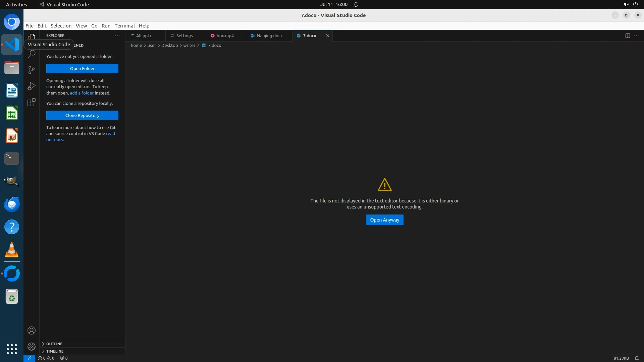Open the Source Control view

pos(32,70)
